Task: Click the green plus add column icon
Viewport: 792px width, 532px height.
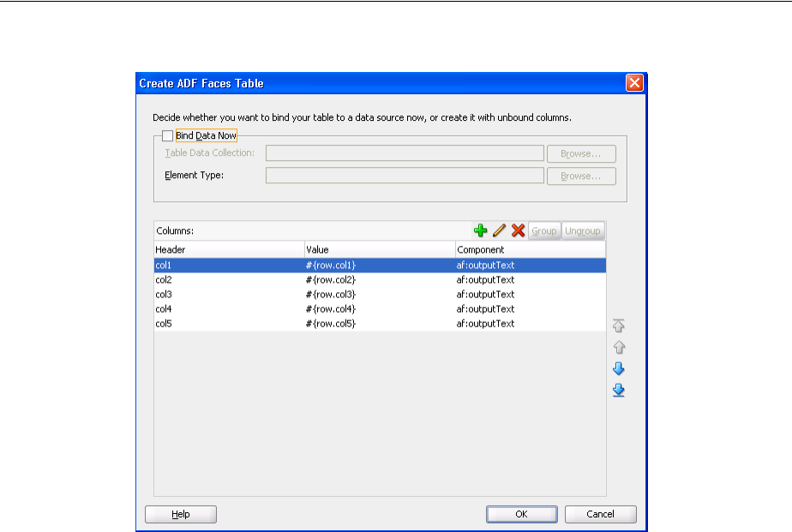Action: tap(480, 230)
